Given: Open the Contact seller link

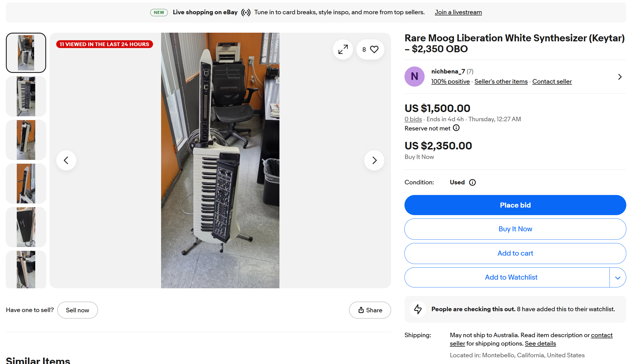Looking at the screenshot, I should click(552, 82).
